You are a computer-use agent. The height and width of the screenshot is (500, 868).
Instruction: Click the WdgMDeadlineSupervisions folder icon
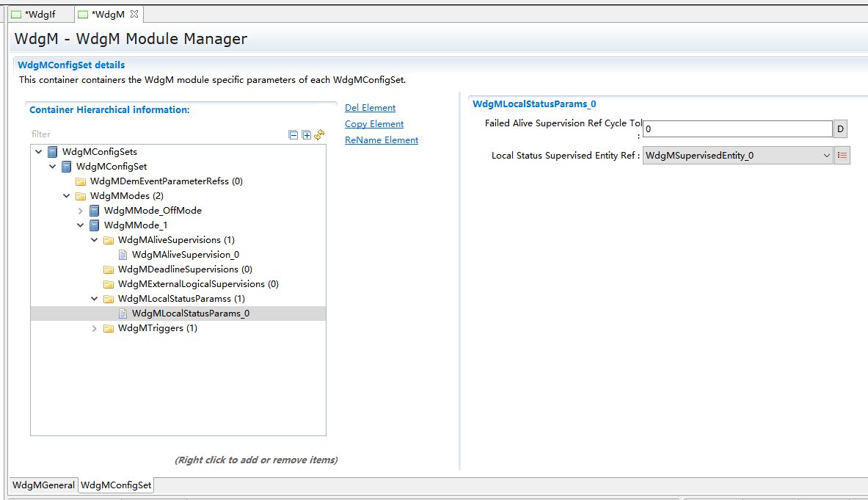click(x=109, y=269)
